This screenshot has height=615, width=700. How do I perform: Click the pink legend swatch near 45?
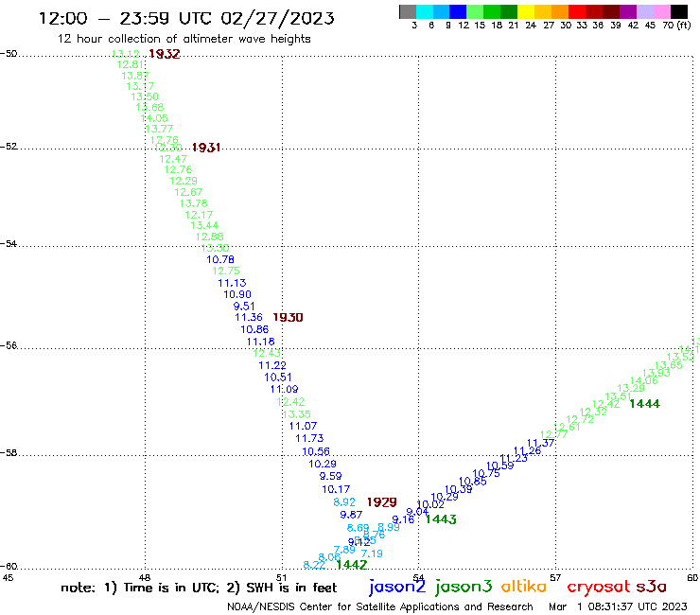pyautogui.click(x=662, y=11)
